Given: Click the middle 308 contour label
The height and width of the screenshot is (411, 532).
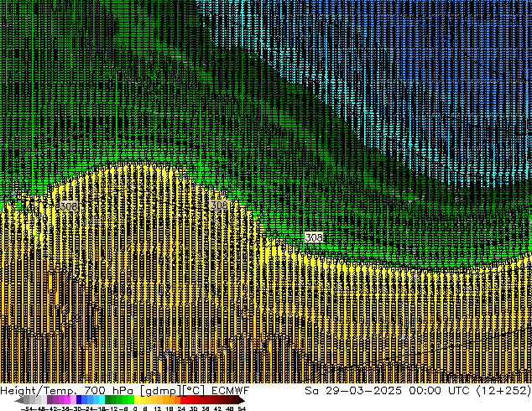Looking at the screenshot, I should click(219, 205).
